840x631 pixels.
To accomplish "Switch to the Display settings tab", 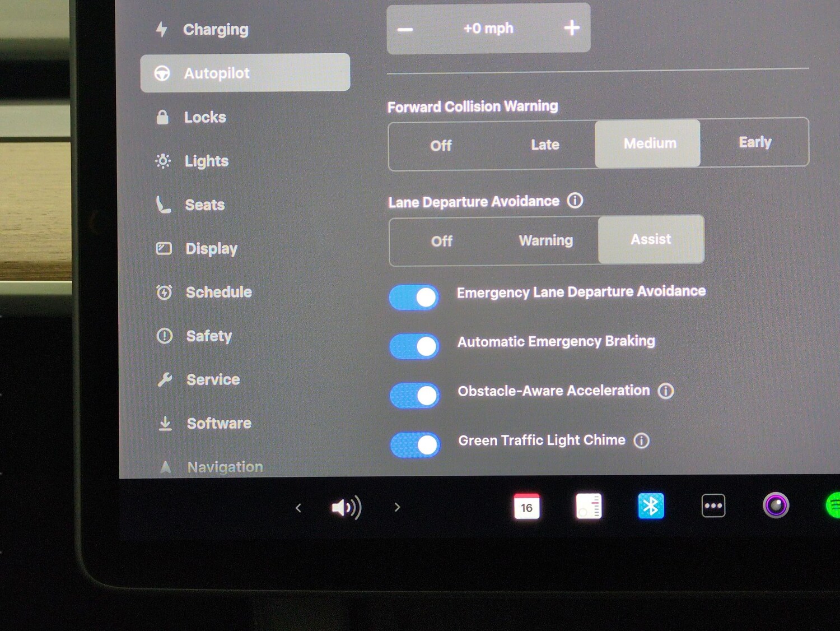I will pyautogui.click(x=211, y=248).
